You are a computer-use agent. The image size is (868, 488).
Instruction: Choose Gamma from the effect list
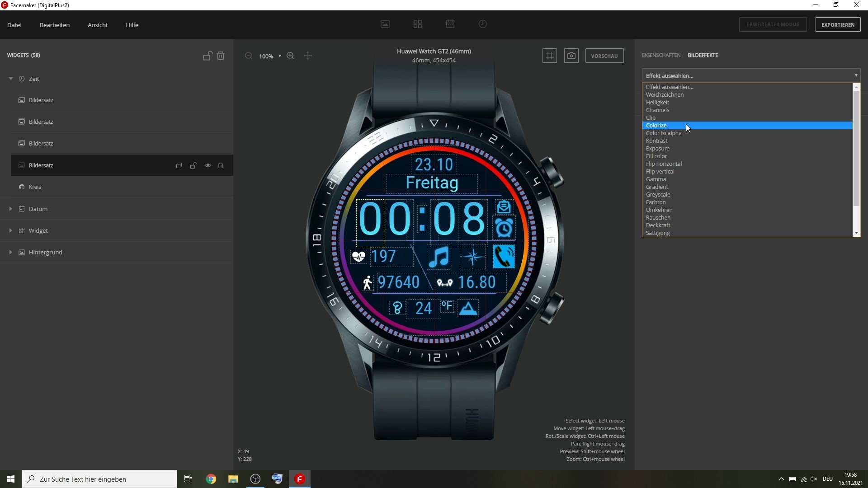(x=747, y=179)
